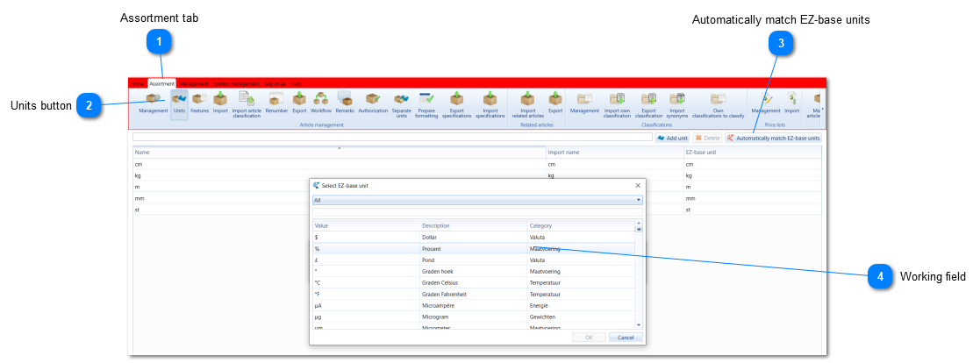
Task: Click the Category column header in the dialog
Action: [582, 225]
